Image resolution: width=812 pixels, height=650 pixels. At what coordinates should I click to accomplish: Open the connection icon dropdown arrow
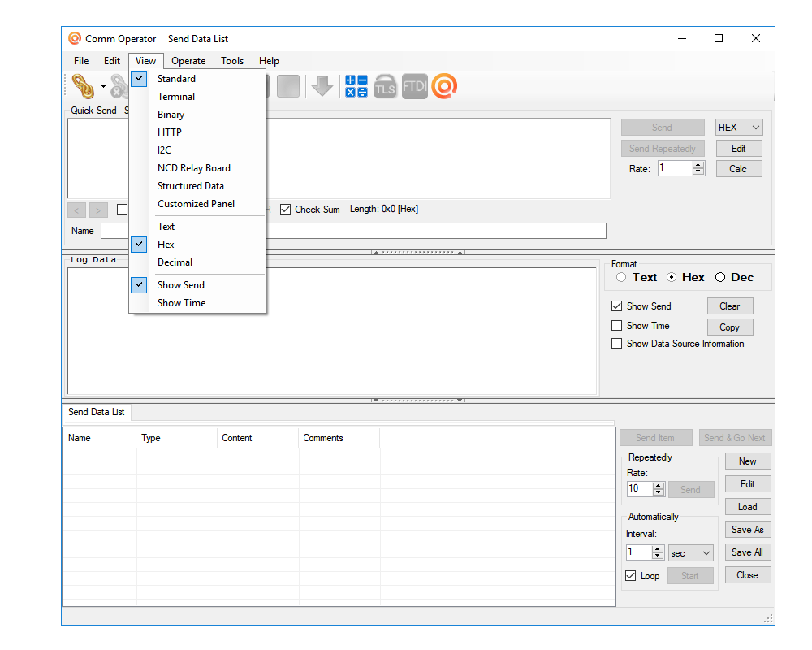click(103, 87)
